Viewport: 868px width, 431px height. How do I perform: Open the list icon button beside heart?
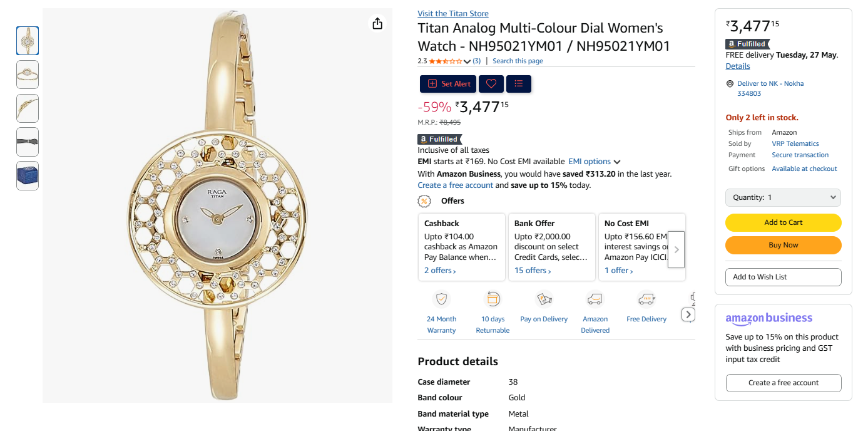519,84
